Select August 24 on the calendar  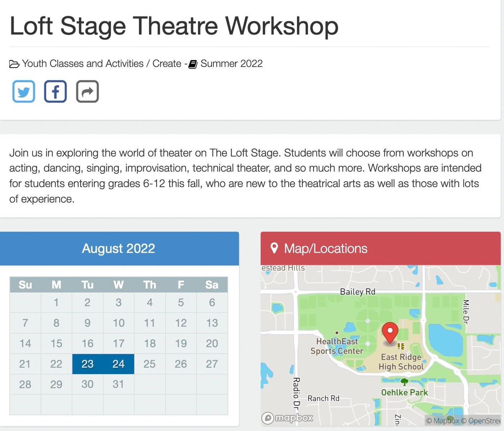click(x=118, y=364)
